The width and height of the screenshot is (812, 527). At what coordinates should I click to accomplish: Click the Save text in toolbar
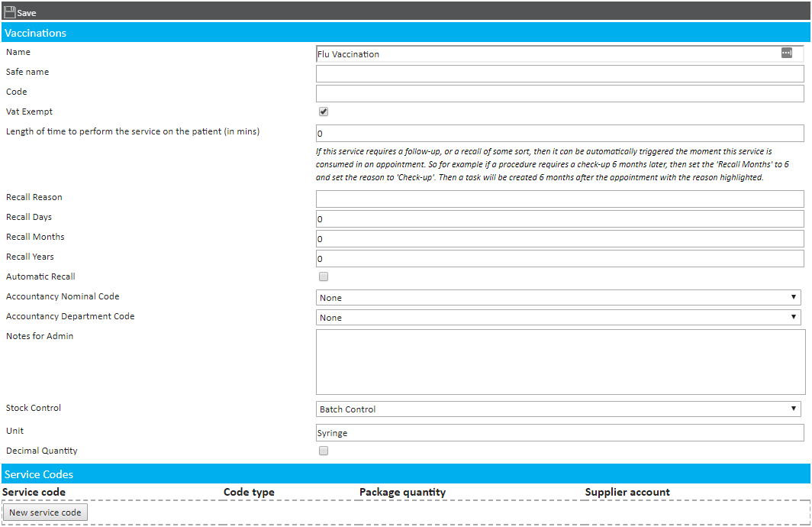[x=27, y=13]
